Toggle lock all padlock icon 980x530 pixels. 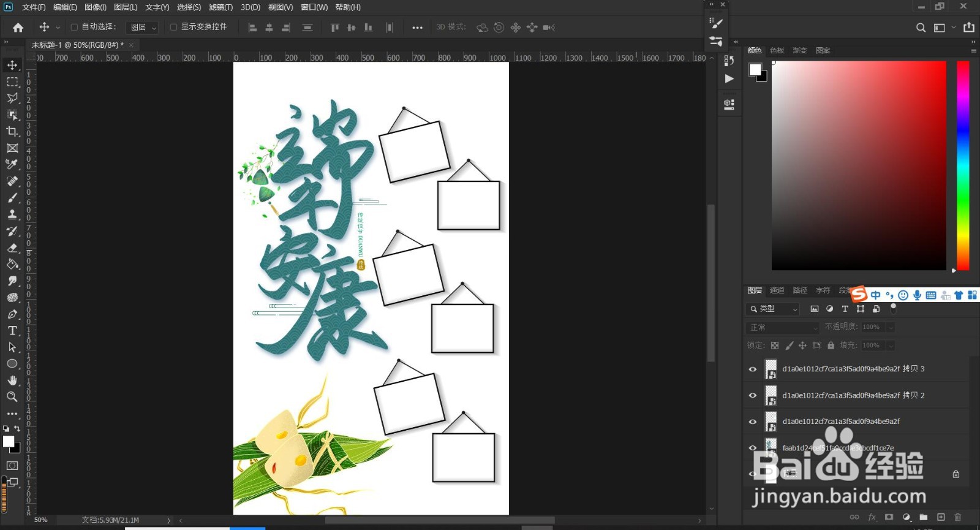click(831, 346)
